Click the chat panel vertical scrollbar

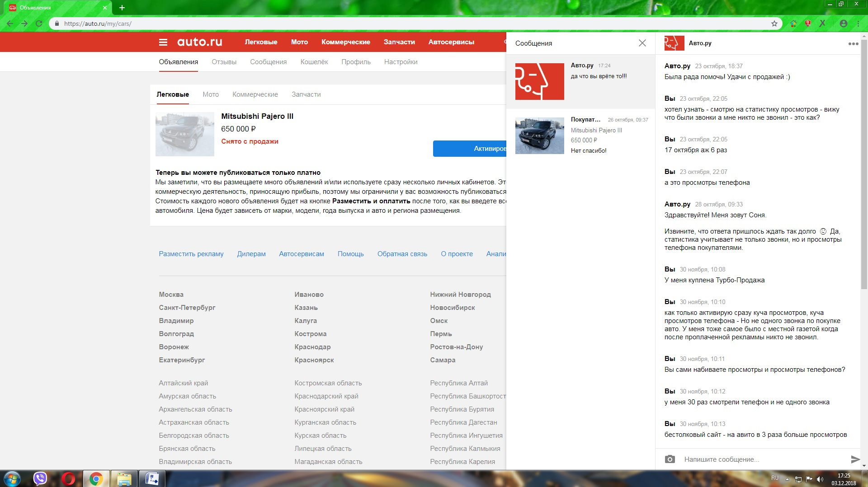864,165
